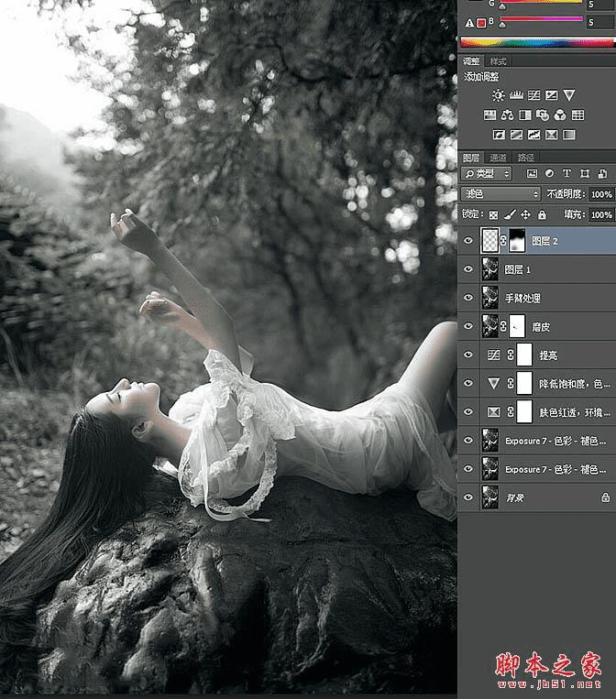Switch to the 通道 tab
616x699 pixels.
[x=499, y=158]
